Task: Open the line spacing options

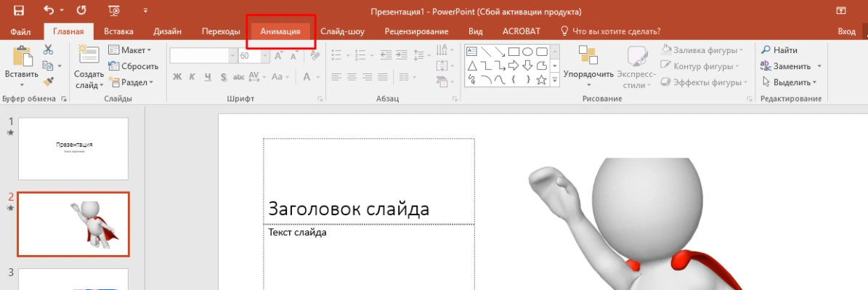Action: point(421,55)
